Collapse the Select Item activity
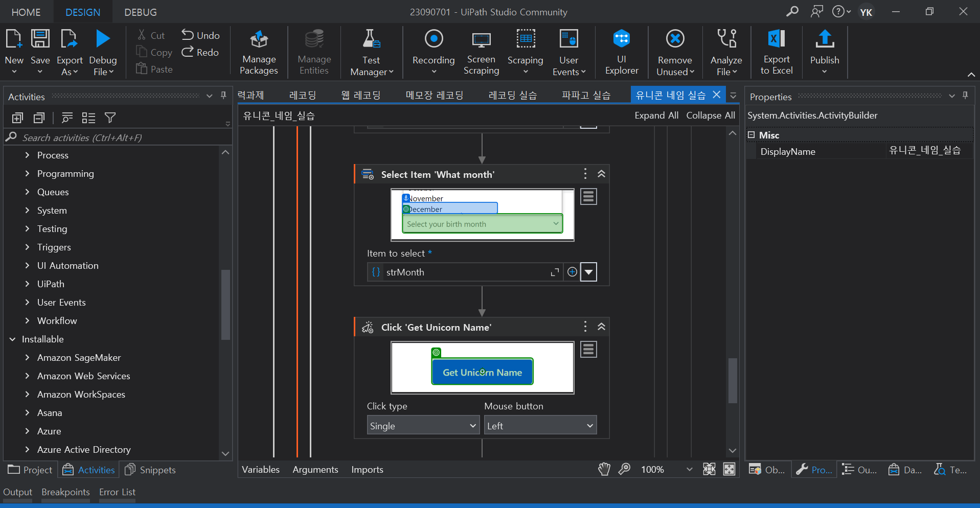Viewport: 980px width, 508px height. [602, 174]
